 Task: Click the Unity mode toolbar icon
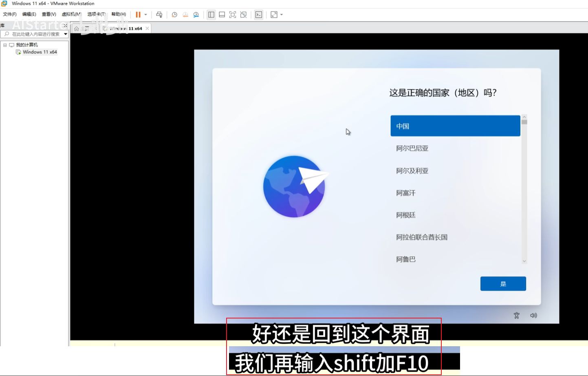[243, 15]
